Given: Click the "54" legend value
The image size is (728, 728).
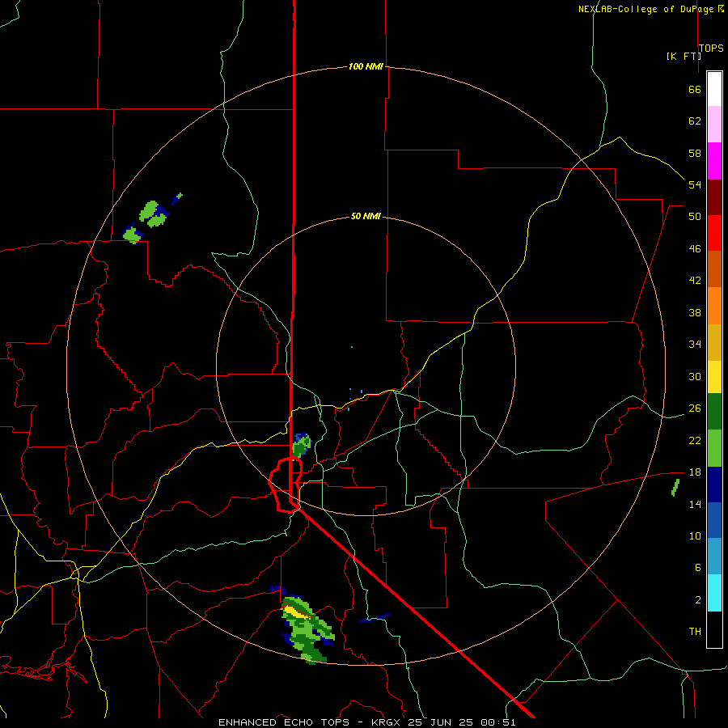Looking at the screenshot, I should pos(695,184).
